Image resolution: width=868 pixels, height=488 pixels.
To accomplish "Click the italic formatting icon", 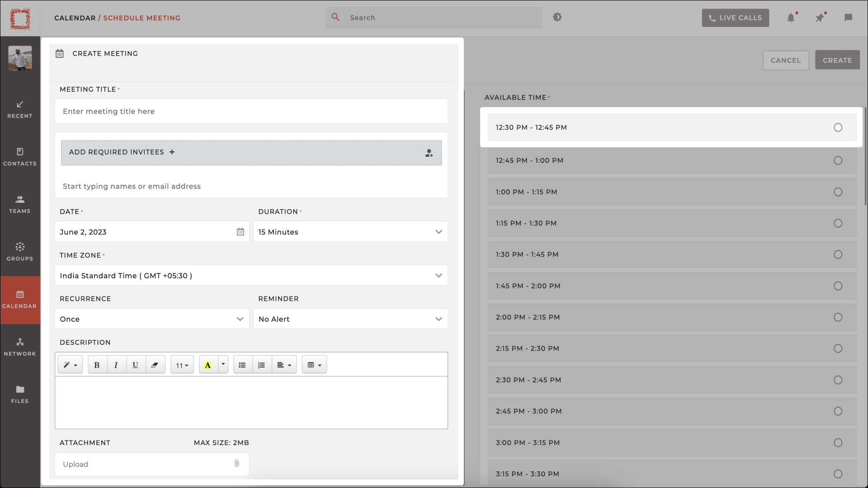I will pyautogui.click(x=116, y=365).
